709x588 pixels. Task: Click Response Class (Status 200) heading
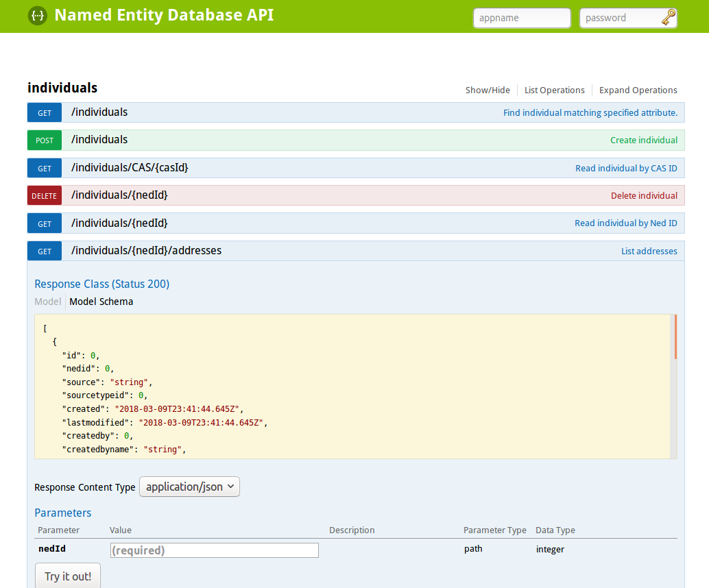click(102, 284)
